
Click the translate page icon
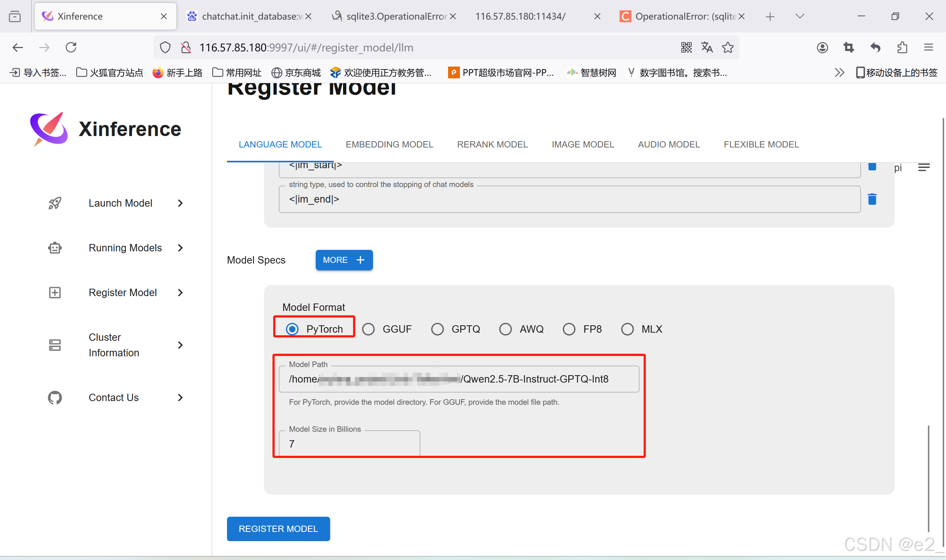click(707, 48)
